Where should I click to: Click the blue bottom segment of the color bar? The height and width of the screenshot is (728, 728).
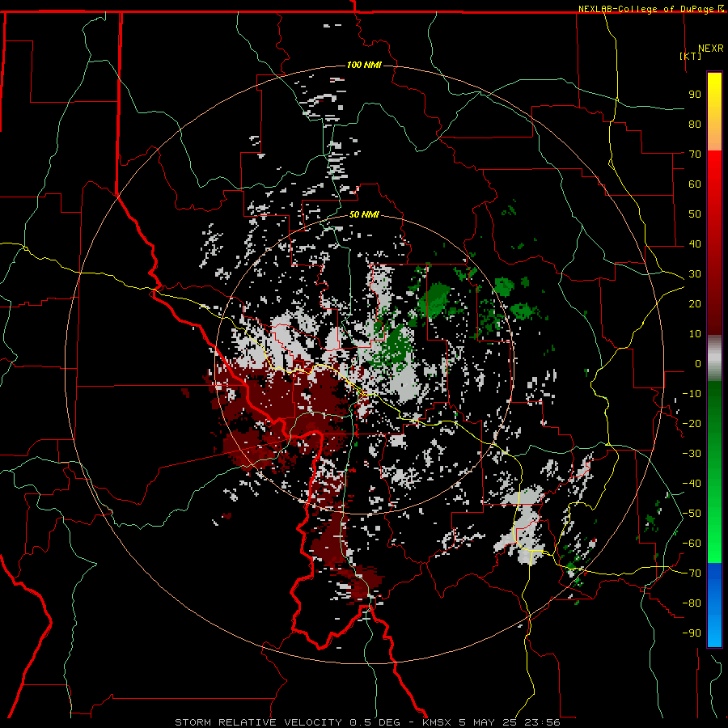point(714,604)
